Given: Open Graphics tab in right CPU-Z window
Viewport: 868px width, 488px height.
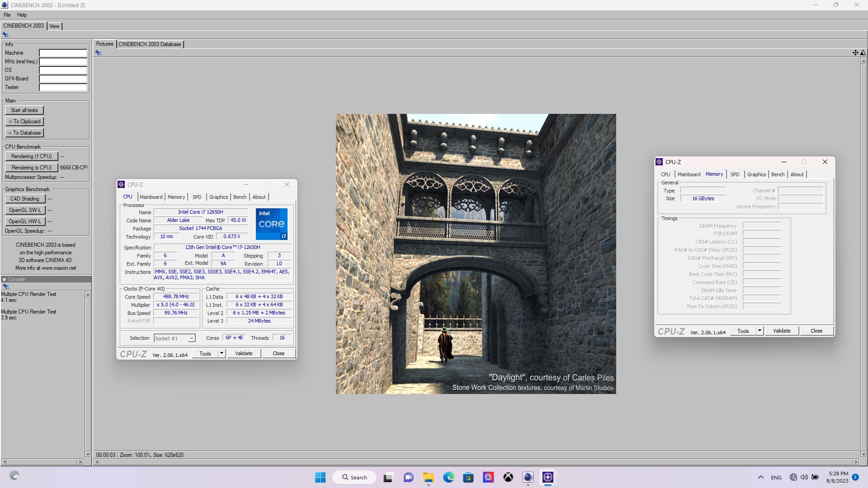Looking at the screenshot, I should pos(757,174).
